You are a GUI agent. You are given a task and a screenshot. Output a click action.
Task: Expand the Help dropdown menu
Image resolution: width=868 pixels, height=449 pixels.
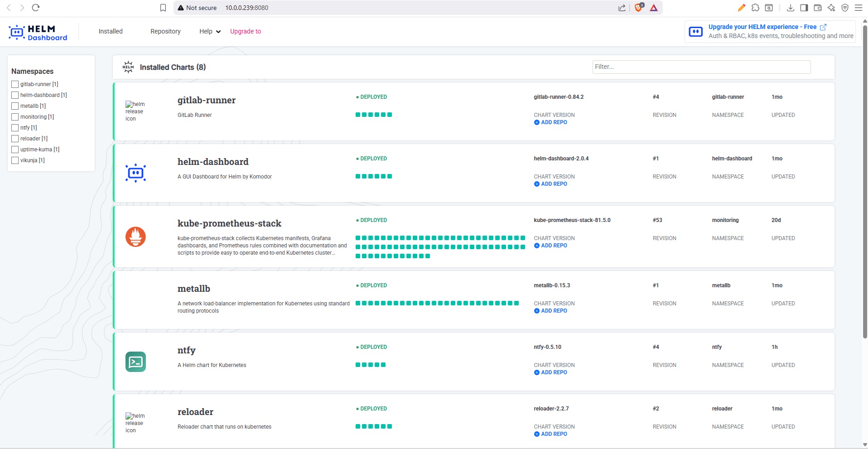click(210, 31)
